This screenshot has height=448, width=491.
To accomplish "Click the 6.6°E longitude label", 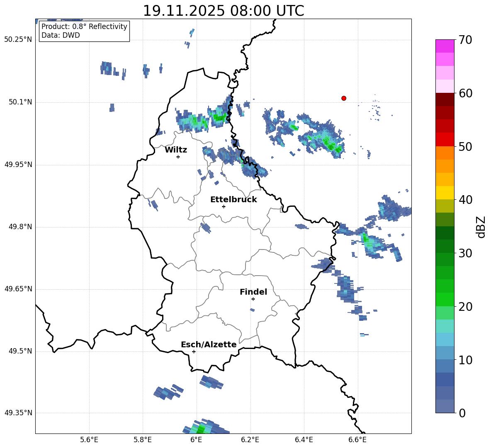I will pos(357,440).
